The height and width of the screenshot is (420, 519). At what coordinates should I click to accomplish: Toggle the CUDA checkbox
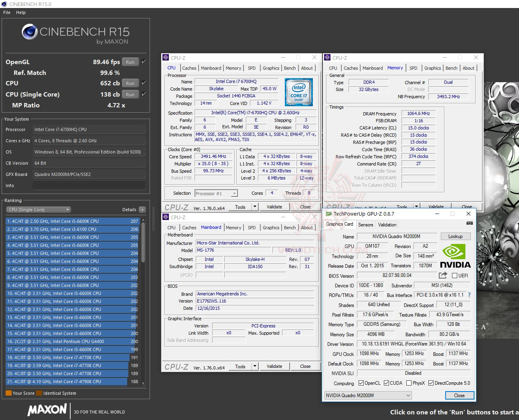(387, 383)
